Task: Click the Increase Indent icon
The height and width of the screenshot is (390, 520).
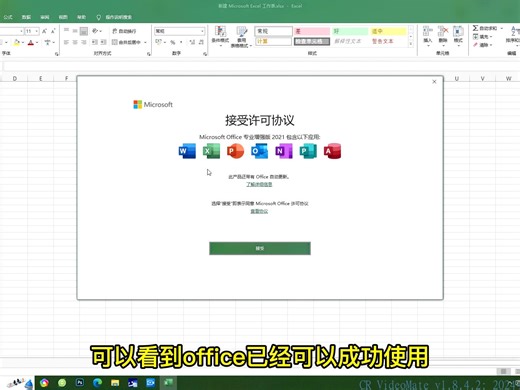Action: click(x=104, y=42)
